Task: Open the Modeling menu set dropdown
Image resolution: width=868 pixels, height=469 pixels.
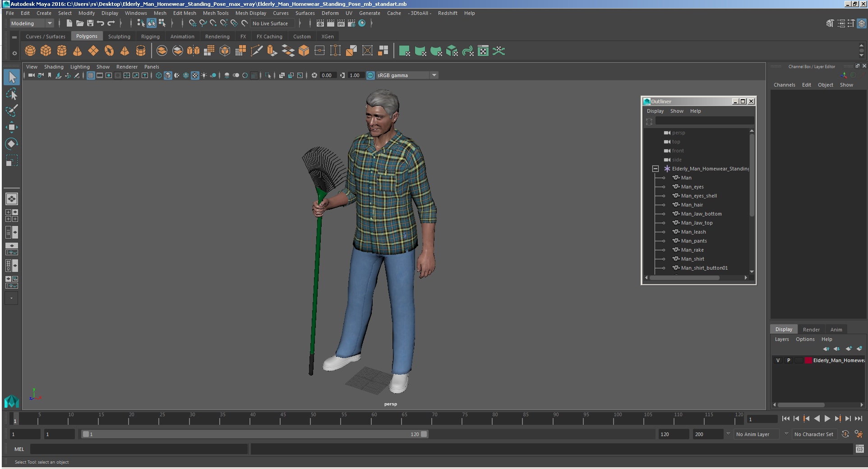Action: pos(32,23)
